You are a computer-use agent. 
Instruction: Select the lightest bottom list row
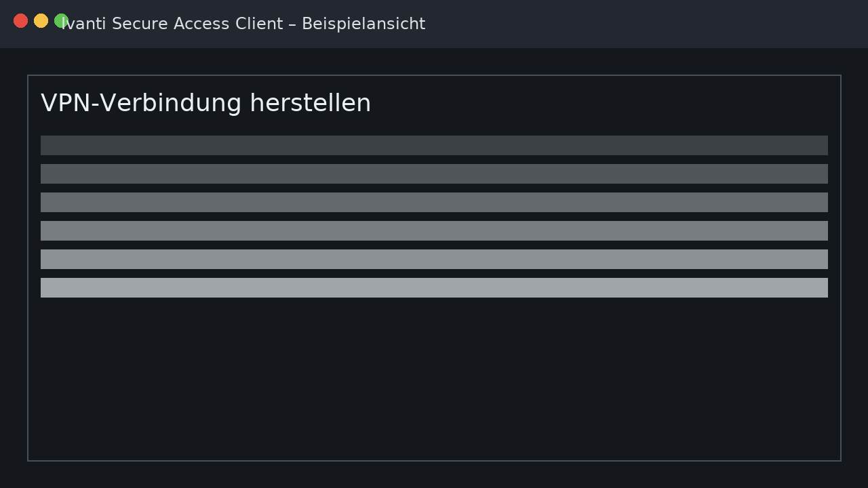pos(434,287)
